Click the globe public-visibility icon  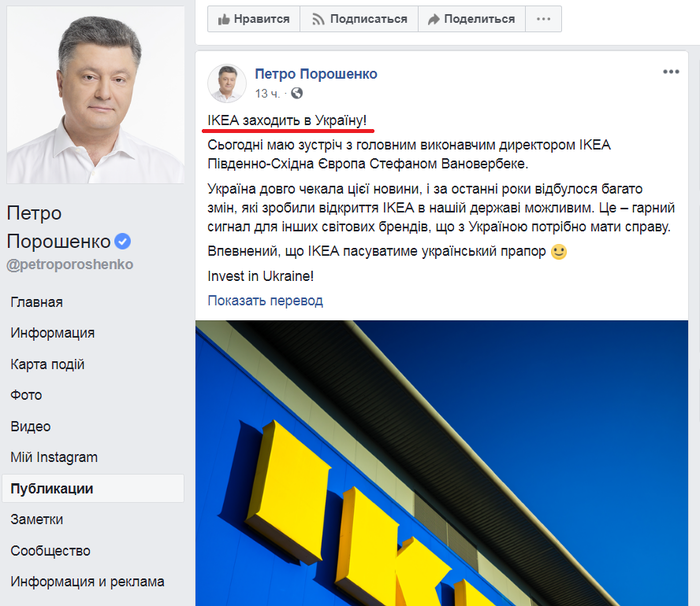[297, 93]
